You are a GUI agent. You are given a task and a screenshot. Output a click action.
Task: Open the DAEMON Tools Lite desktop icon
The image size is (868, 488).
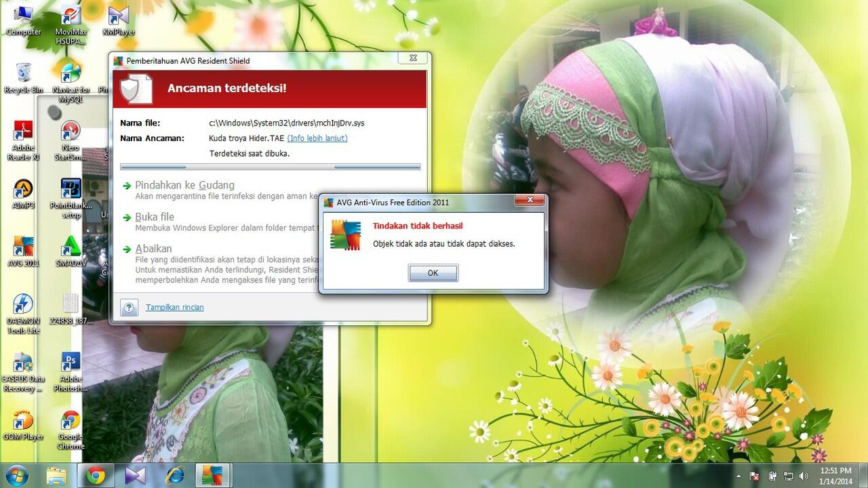click(23, 314)
